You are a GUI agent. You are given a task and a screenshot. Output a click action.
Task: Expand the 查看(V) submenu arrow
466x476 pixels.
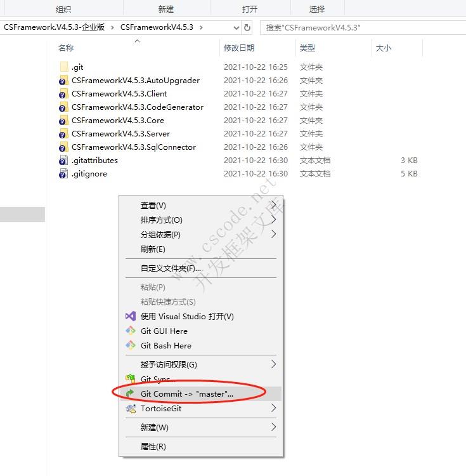tap(274, 205)
